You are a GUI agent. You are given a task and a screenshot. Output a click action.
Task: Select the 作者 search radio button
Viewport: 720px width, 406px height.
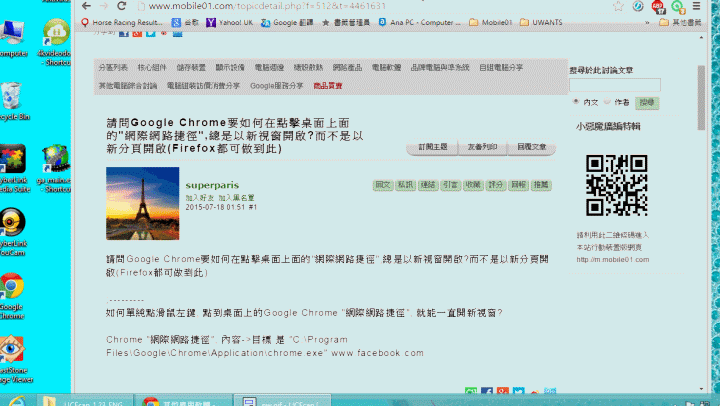pos(607,102)
